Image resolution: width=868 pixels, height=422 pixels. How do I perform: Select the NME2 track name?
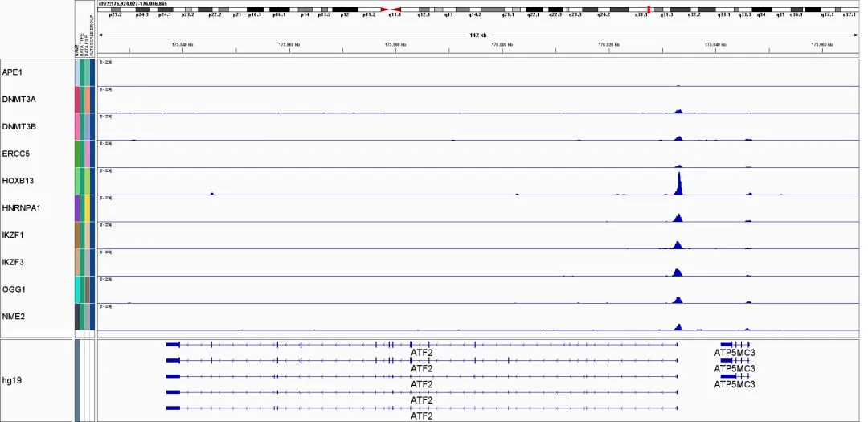tap(14, 317)
